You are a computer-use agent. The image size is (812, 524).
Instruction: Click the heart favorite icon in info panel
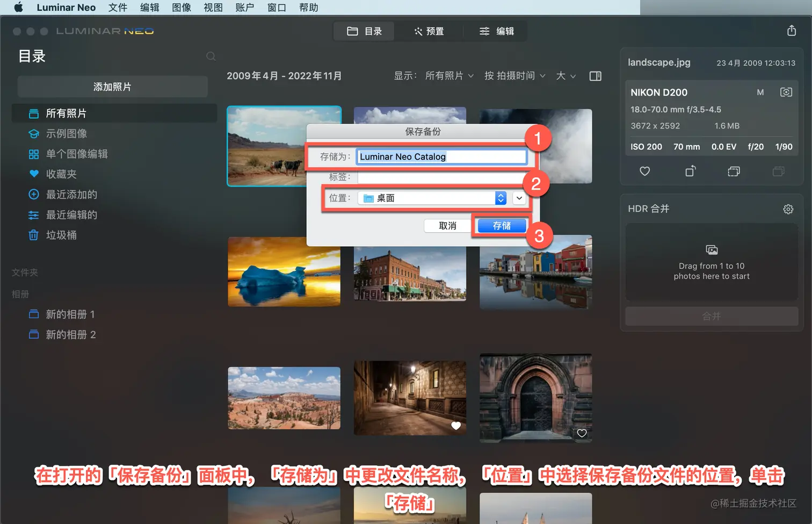[645, 171]
